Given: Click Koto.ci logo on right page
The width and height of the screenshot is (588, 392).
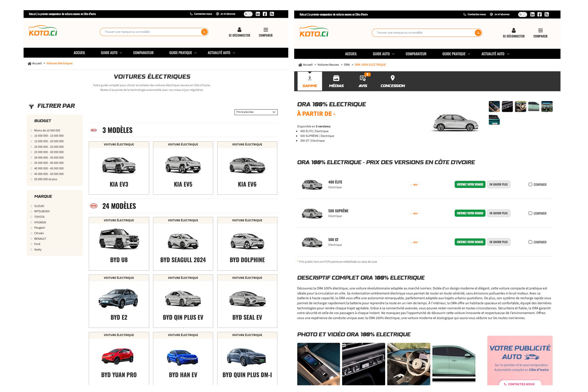Looking at the screenshot, I should click(314, 32).
